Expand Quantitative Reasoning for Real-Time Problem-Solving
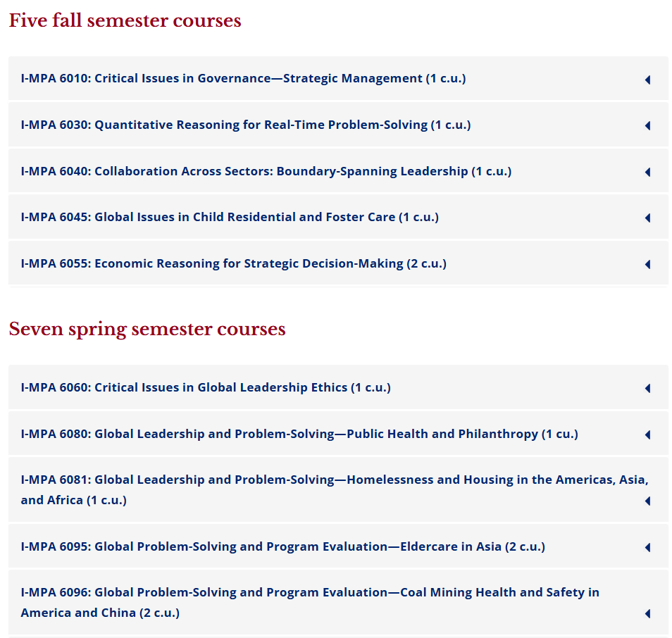672x638 pixels. pos(246,125)
